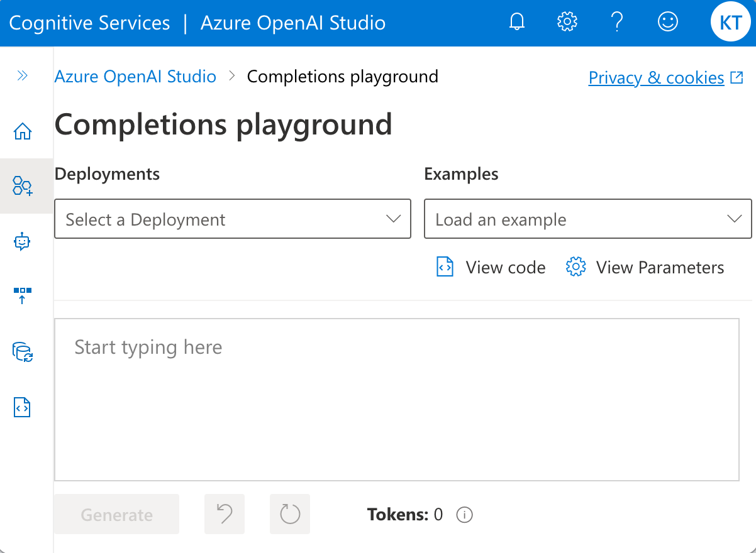Open the Home page from the sidebar

click(23, 131)
